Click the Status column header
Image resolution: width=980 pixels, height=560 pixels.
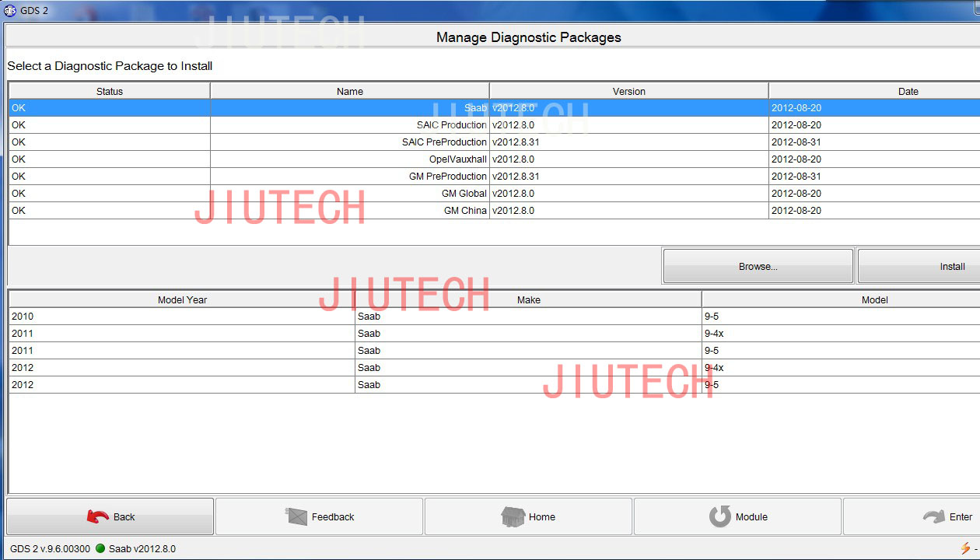[x=109, y=91]
